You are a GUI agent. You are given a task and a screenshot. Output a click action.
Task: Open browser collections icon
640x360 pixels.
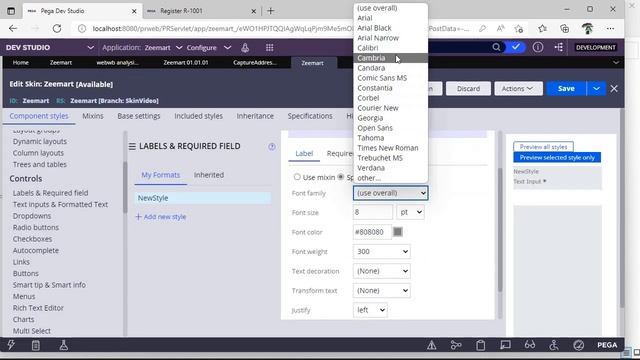564,29
